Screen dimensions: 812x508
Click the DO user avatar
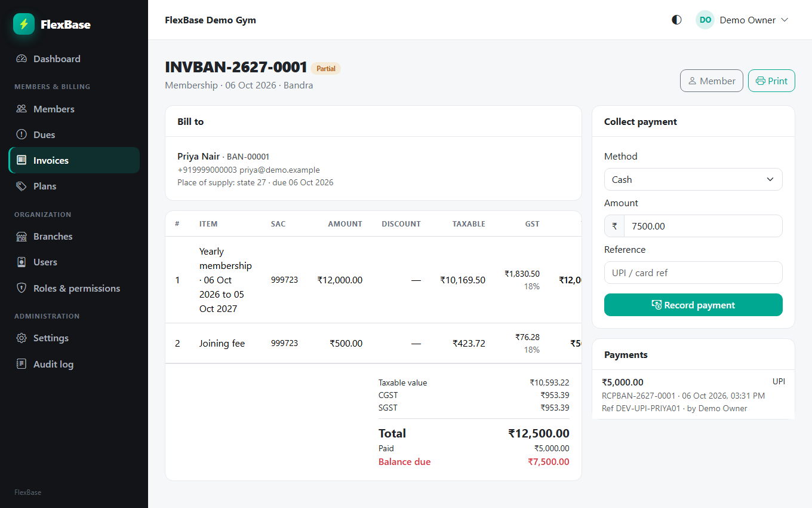(705, 20)
